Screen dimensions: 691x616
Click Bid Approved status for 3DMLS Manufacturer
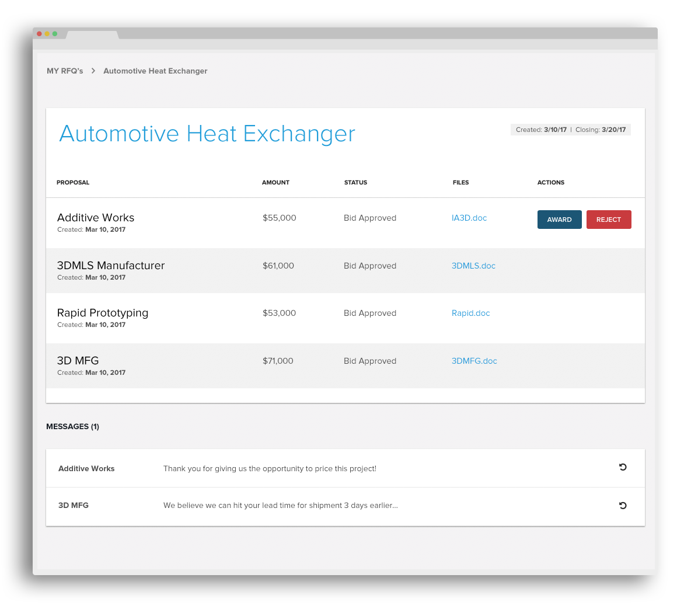(370, 266)
